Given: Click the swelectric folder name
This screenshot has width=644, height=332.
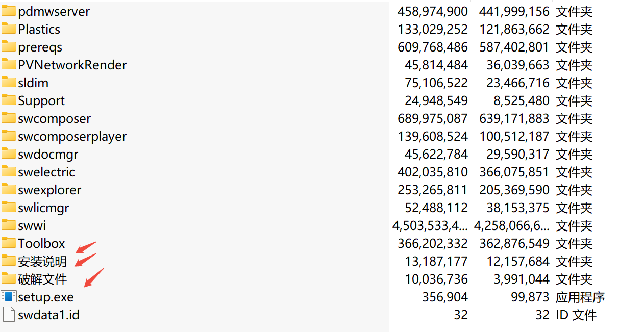Looking at the screenshot, I should click(46, 172).
